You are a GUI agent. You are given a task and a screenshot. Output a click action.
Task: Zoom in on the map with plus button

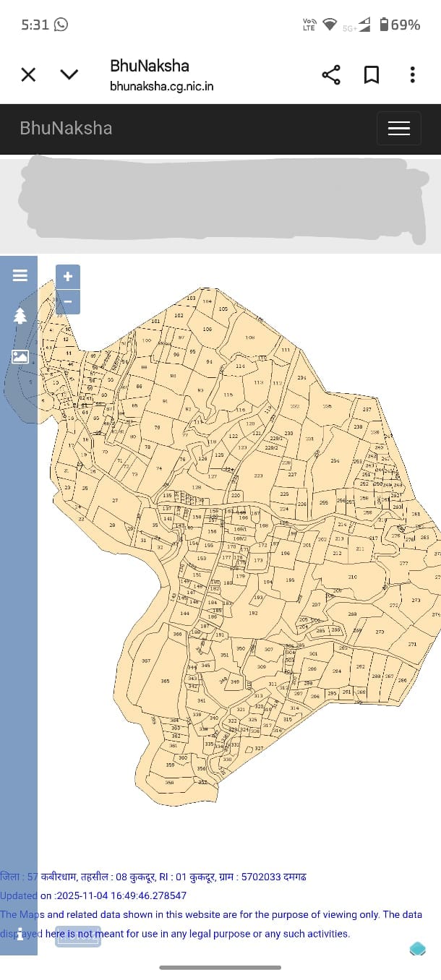68,277
